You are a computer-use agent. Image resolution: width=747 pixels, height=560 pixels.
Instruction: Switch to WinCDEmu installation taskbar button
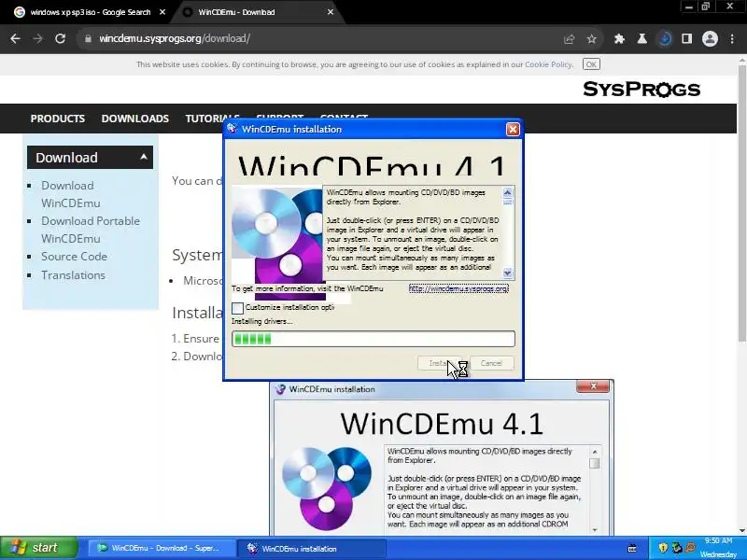tap(310, 549)
